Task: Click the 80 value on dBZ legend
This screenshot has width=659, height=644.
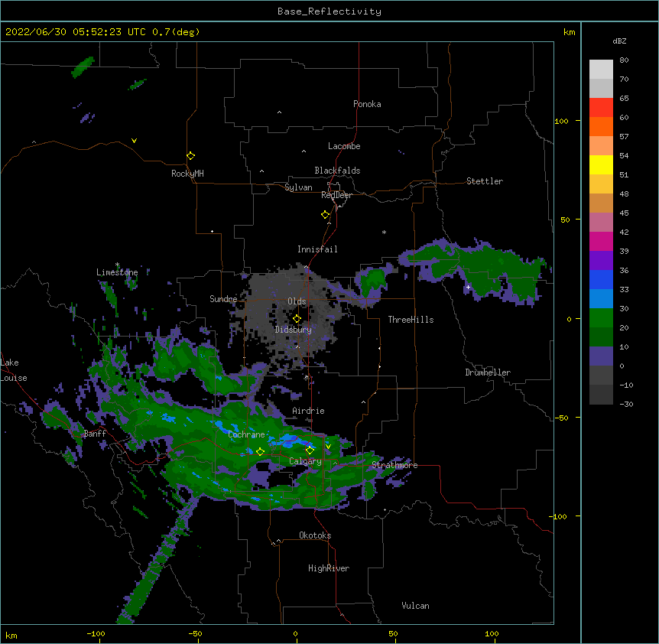Action: click(x=624, y=60)
